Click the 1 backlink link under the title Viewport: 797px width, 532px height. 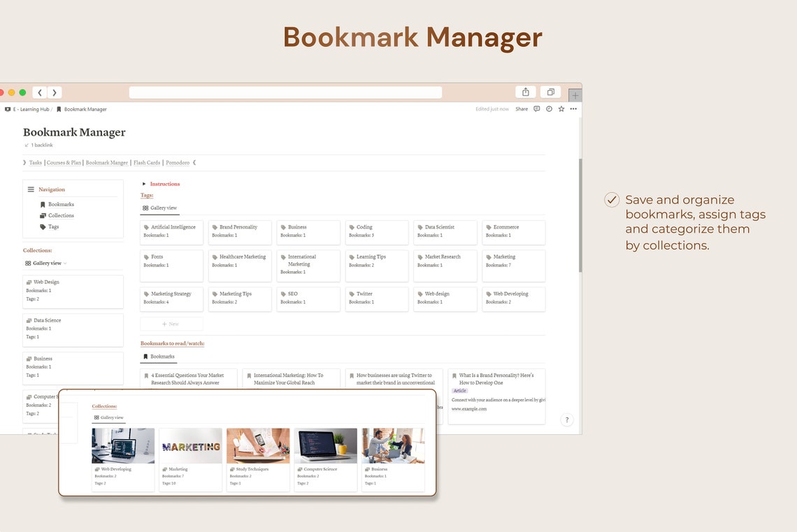pyautogui.click(x=42, y=145)
